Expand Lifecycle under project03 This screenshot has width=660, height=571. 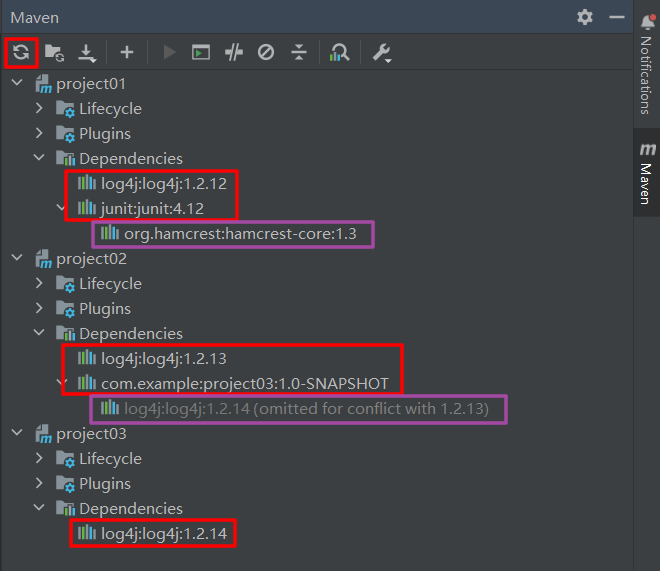39,458
